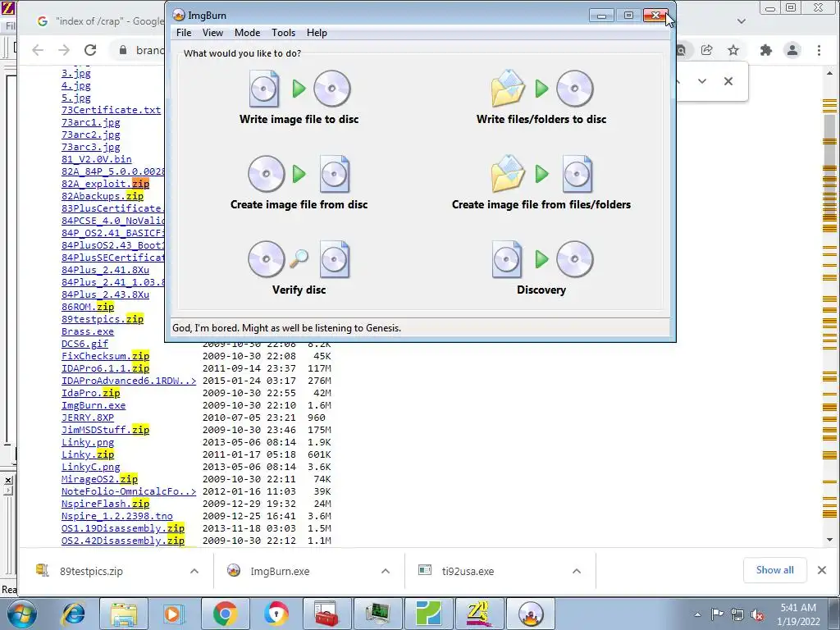The width and height of the screenshot is (840, 630).
Task: Click the Chrome page scrollbar up arrow
Action: (830, 73)
